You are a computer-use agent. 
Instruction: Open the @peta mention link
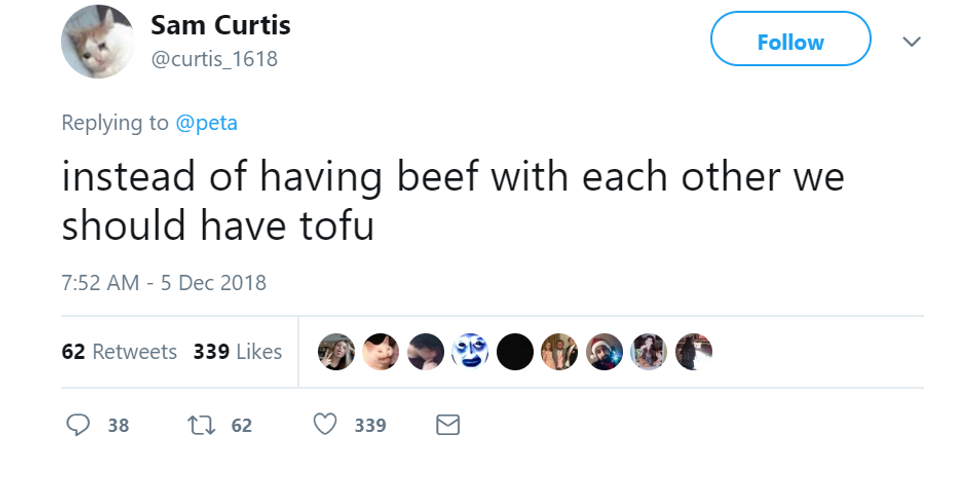206,122
